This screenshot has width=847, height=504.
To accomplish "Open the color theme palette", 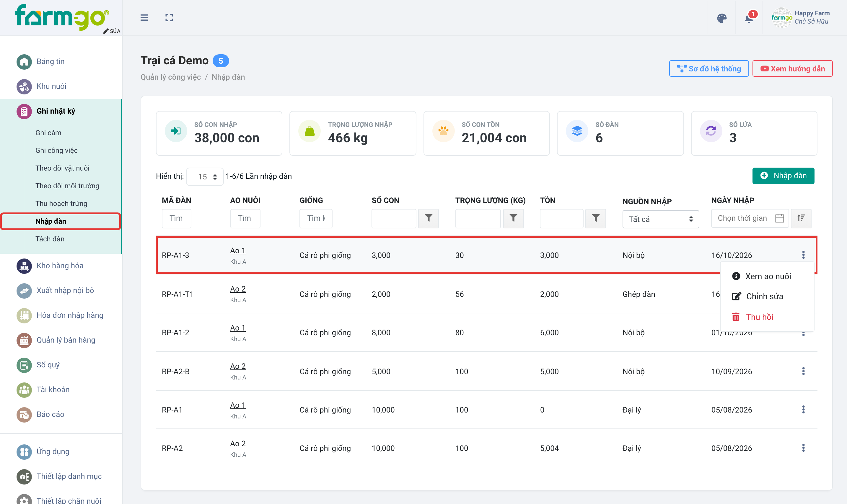I will coord(721,18).
